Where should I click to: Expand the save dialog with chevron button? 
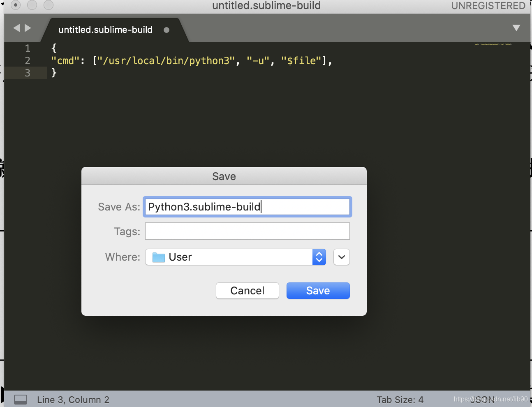tap(341, 257)
